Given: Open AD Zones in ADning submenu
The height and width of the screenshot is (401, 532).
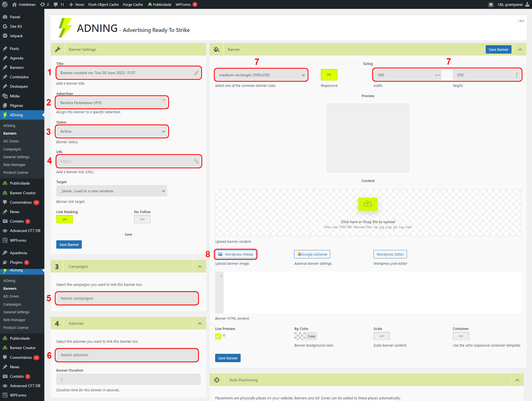Looking at the screenshot, I should 11,141.
